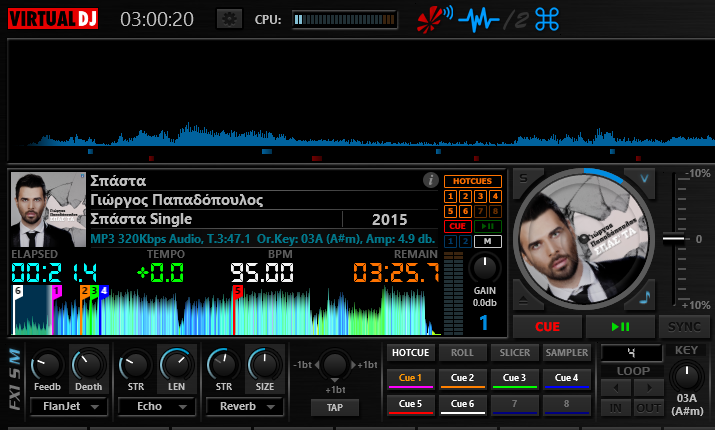
Task: Trigger the Cue 3 pad
Action: tap(514, 378)
